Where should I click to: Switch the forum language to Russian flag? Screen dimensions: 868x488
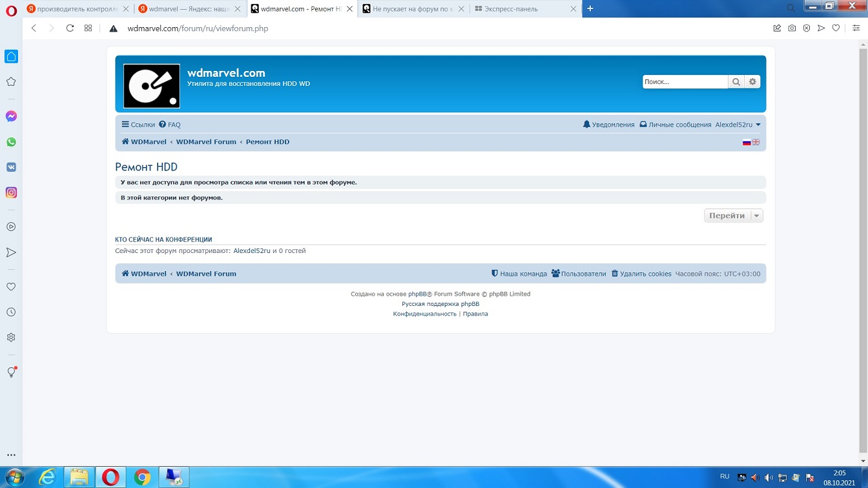[747, 142]
